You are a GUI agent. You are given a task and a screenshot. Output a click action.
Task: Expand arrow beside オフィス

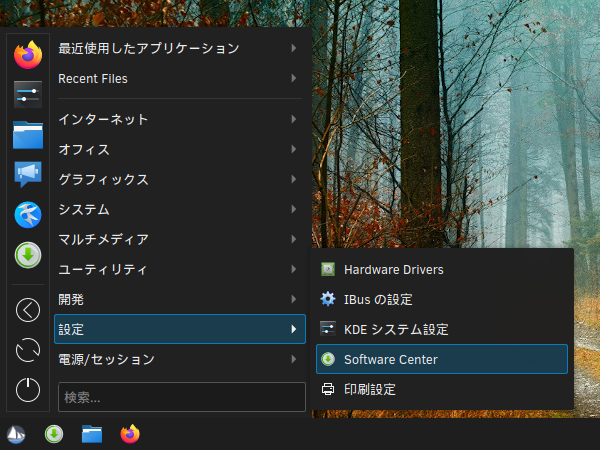click(293, 149)
